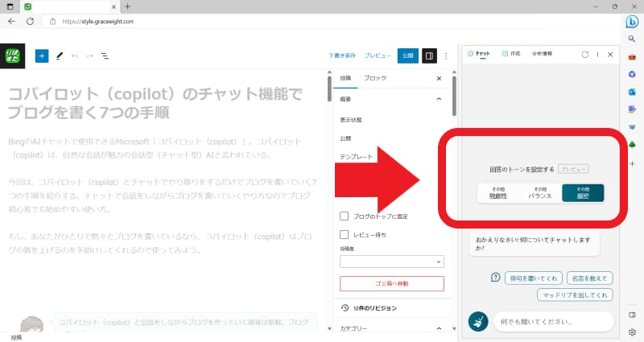Open the Edge sidebar tools briefcase icon

coord(632,56)
